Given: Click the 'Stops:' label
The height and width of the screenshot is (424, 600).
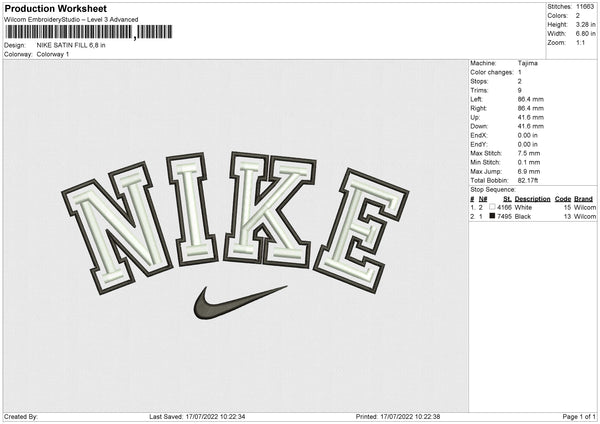Looking at the screenshot, I should pyautogui.click(x=479, y=82).
